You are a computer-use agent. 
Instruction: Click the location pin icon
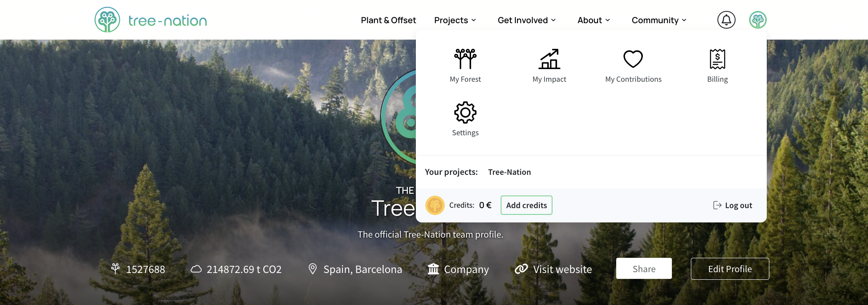313,269
